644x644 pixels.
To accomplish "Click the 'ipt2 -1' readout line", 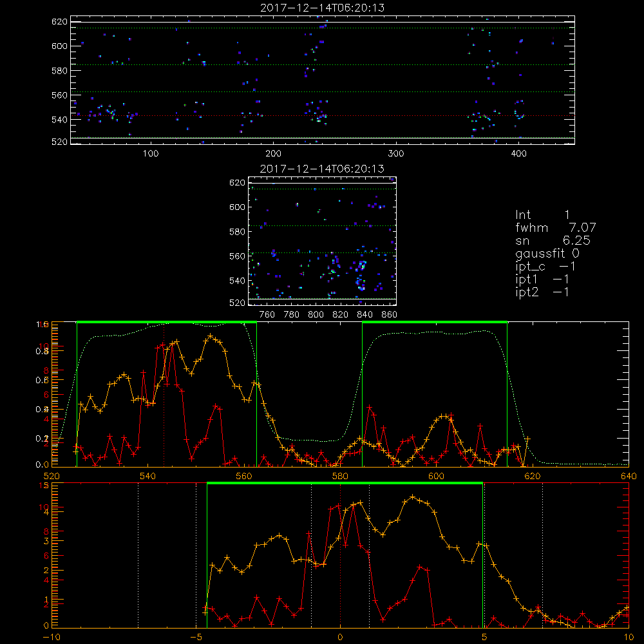I will click(542, 292).
